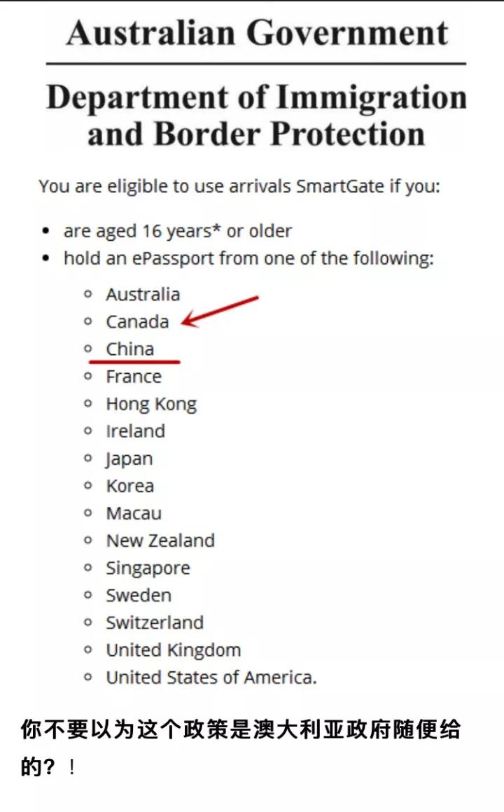This screenshot has height=812, width=504.
Task: Click Singapore in the country list
Action: click(x=148, y=568)
